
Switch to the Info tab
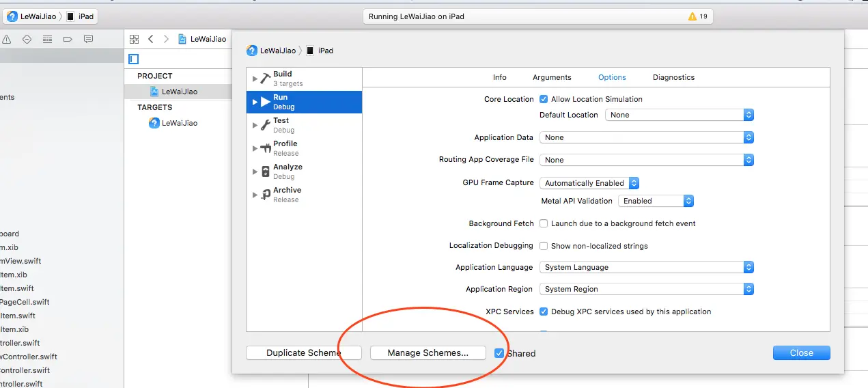click(500, 77)
